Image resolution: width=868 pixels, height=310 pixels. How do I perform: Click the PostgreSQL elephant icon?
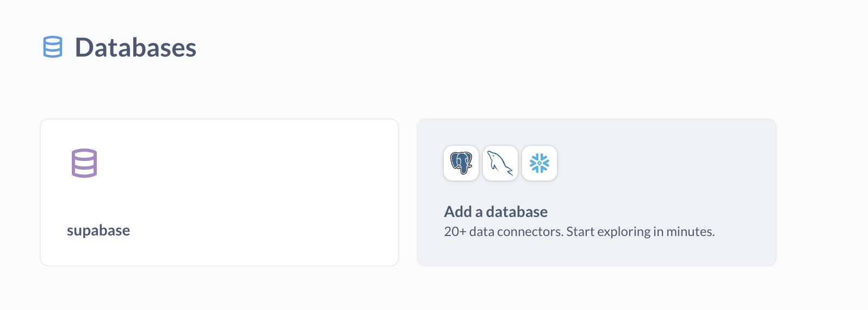tap(461, 163)
